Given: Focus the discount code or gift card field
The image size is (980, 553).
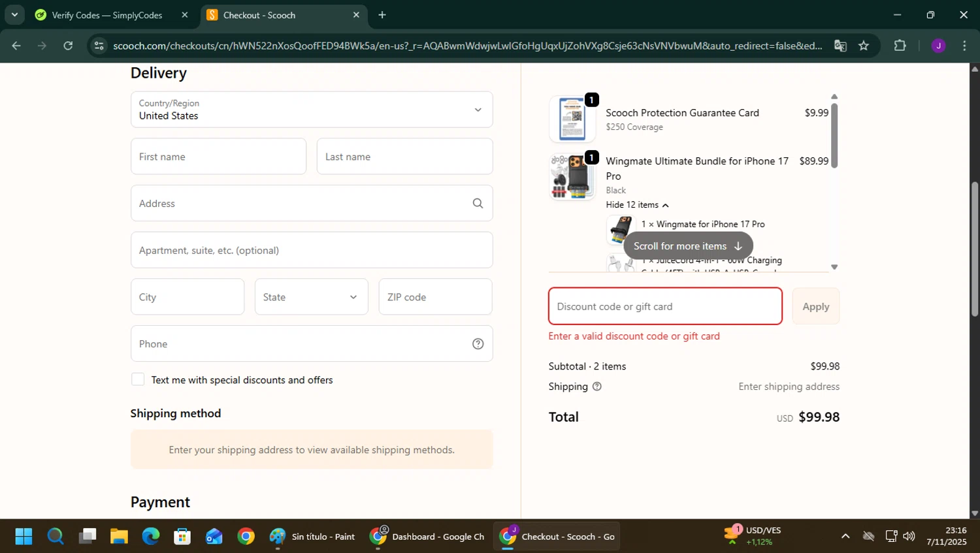Looking at the screenshot, I should 665,306.
